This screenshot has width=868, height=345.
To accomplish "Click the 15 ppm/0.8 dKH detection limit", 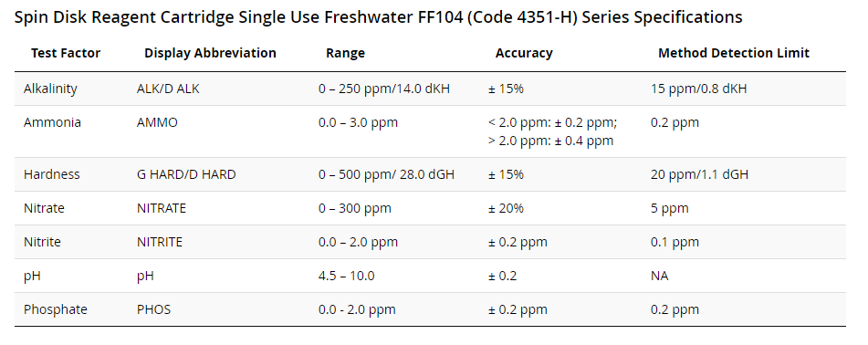I will point(698,89).
